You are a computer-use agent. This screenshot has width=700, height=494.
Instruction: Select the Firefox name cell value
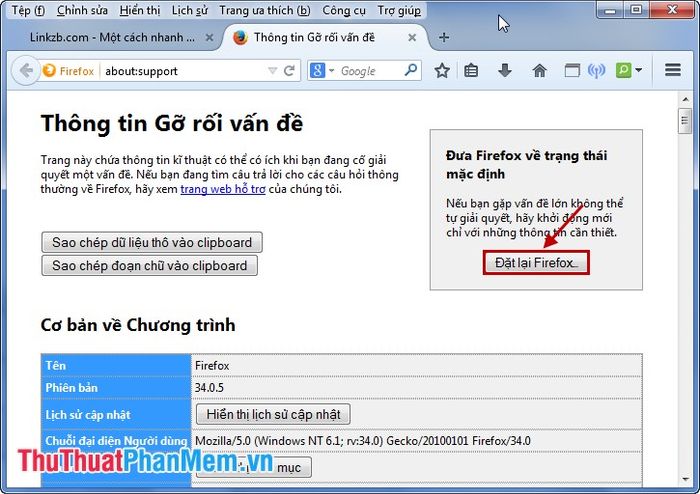[x=212, y=365]
